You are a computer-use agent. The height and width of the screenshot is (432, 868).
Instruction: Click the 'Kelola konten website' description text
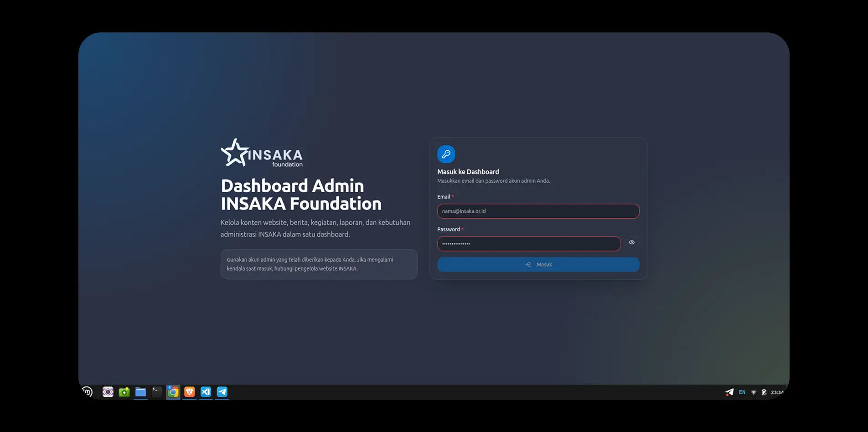[315, 228]
